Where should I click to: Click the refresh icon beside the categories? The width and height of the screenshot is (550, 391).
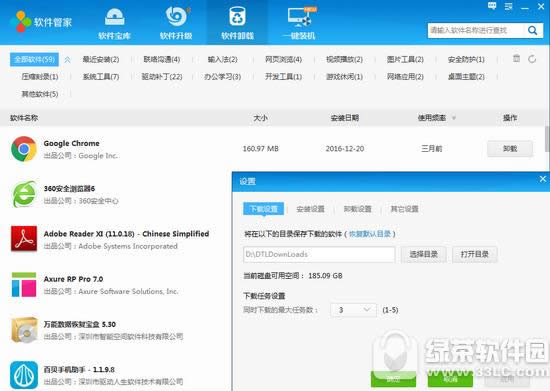(532, 59)
